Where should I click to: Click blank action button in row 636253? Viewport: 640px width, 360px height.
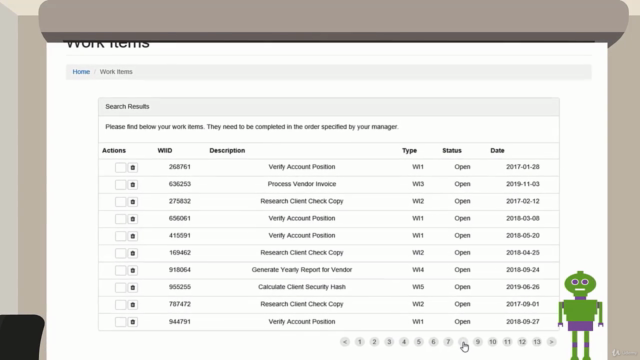tap(120, 184)
